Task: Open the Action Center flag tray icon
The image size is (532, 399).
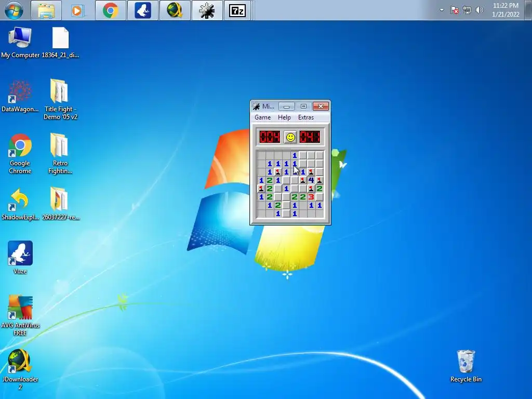Action: (x=455, y=10)
